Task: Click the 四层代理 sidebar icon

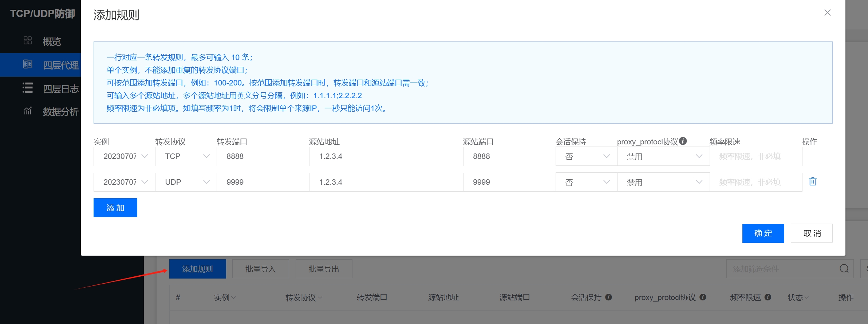Action: pyautogui.click(x=28, y=64)
